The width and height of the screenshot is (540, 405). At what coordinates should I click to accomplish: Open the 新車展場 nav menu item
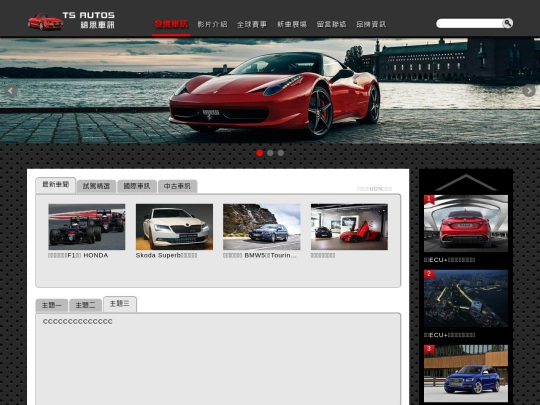(292, 24)
